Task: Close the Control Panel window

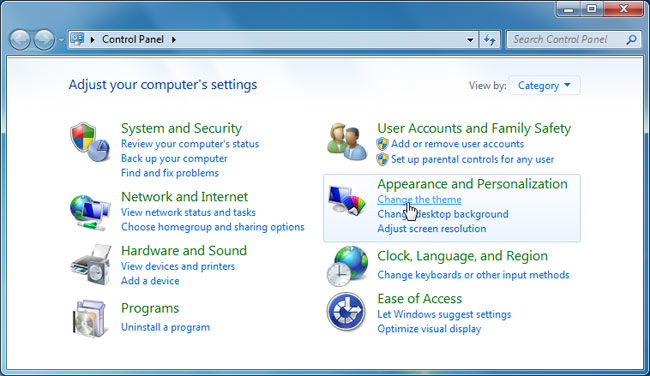Action: [x=623, y=9]
